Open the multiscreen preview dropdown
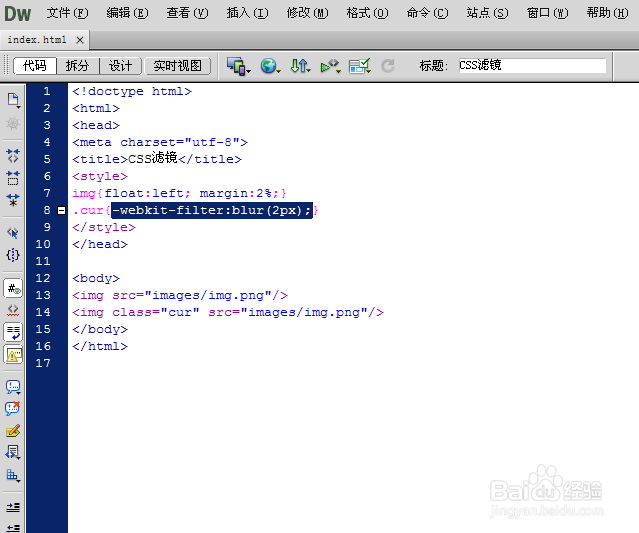Screen dimensions: 639x533 pyautogui.click(x=238, y=66)
